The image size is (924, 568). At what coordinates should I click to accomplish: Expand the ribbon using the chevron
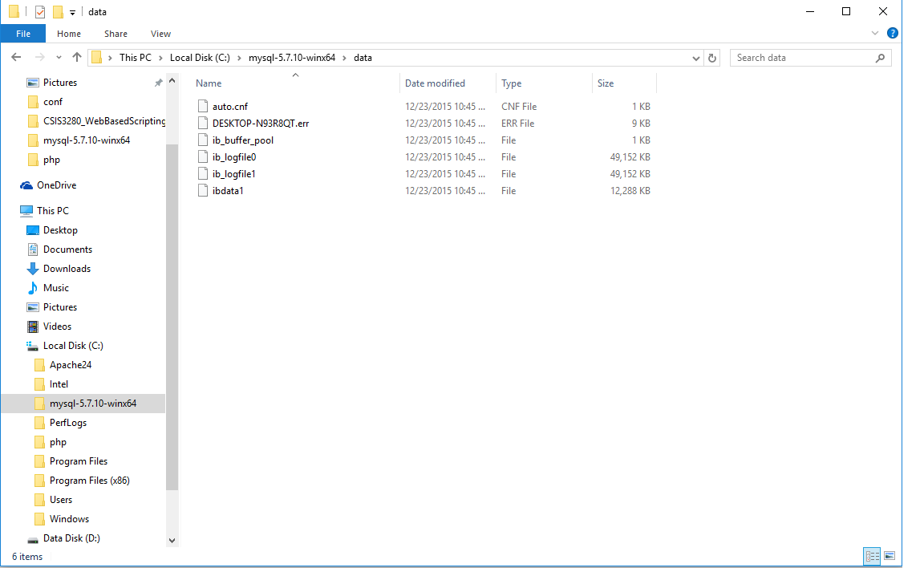tap(874, 34)
